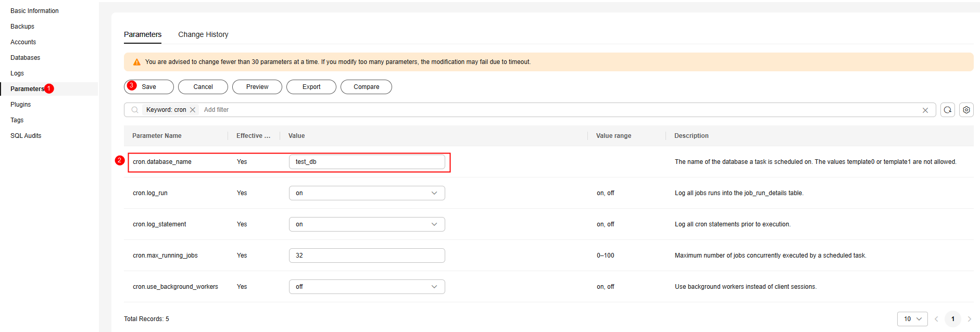Image resolution: width=980 pixels, height=332 pixels.
Task: Open the column settings gear icon
Action: 966,110
